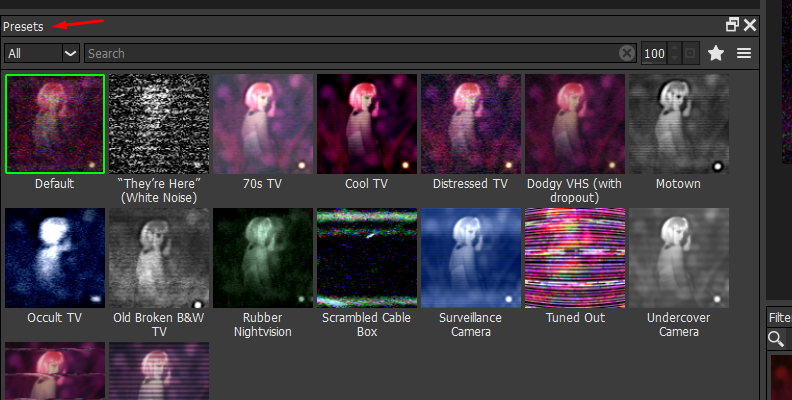Viewport: 792px width, 400px height.
Task: Click the Default preset label
Action: pyautogui.click(x=55, y=183)
